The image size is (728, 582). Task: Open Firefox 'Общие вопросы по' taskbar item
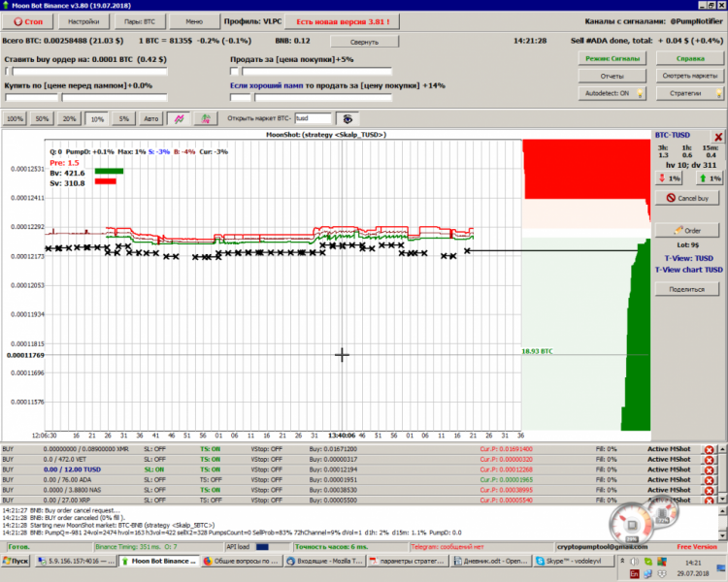(x=242, y=561)
